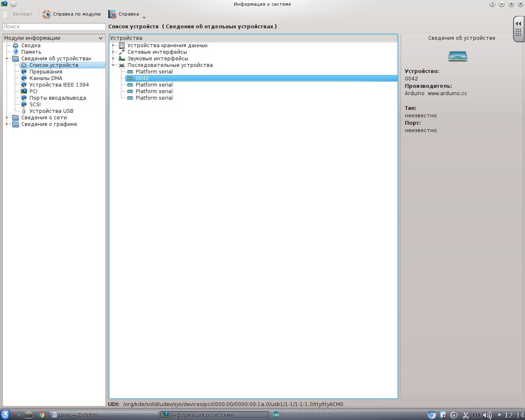Click the serial devices printer icon
Image resolution: width=525 pixels, height=420 pixels.
point(122,65)
